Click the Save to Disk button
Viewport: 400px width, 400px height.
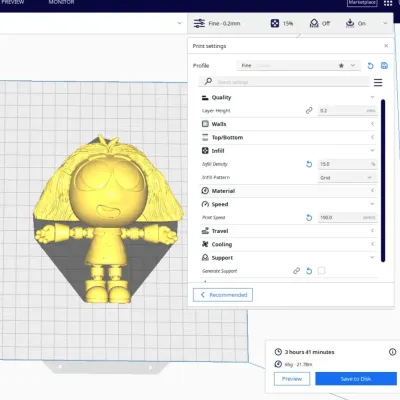[356, 379]
